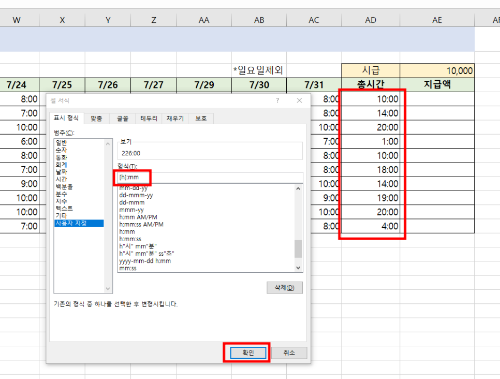This screenshot has height=379, width=500.
Task: Click the *일요일제외 note cell
Action: pos(259,70)
